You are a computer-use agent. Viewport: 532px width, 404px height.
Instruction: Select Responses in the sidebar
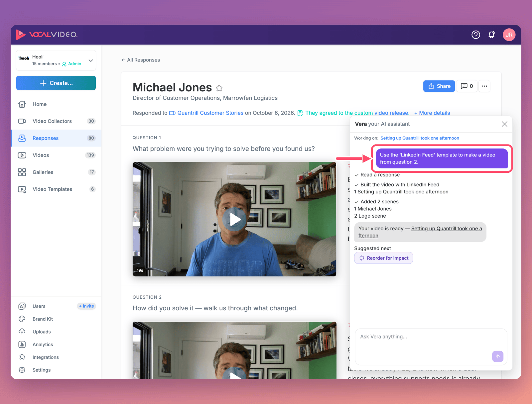point(56,138)
